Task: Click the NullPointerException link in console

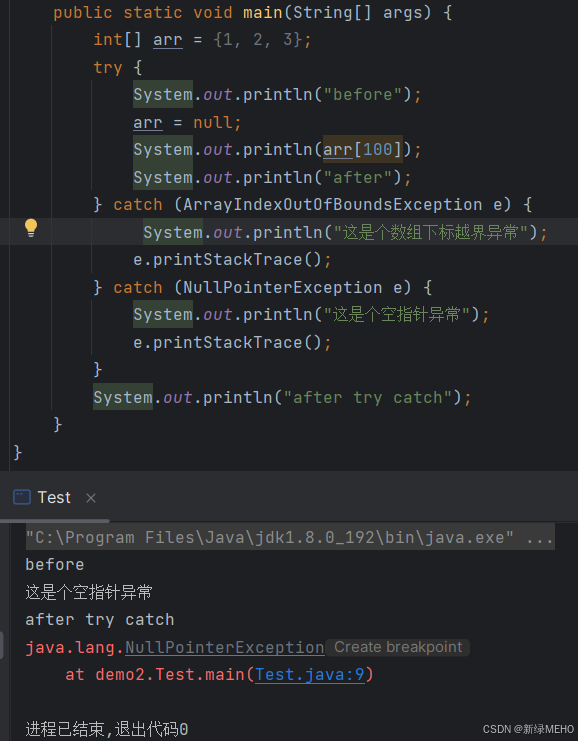Action: (x=224, y=647)
